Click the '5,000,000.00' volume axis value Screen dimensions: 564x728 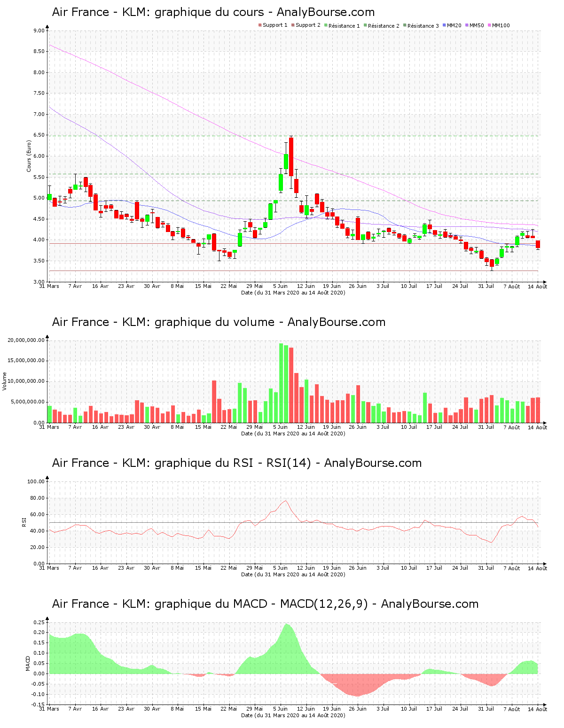pyautogui.click(x=28, y=402)
